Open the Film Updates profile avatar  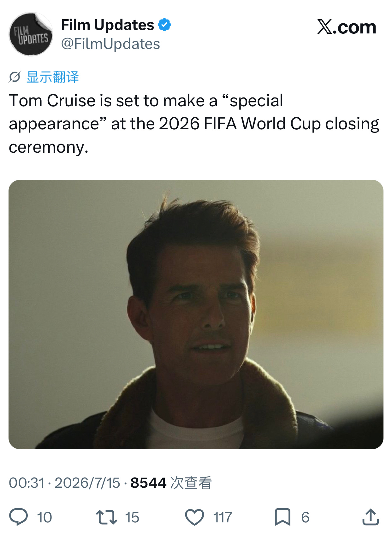pos(31,34)
